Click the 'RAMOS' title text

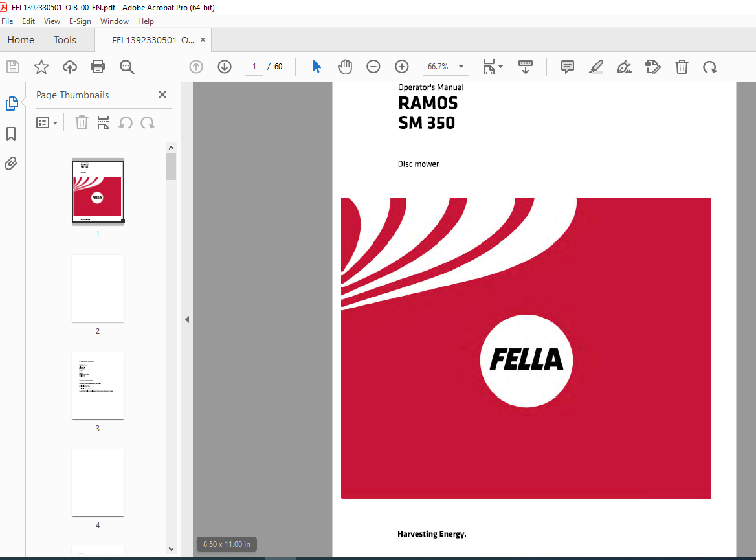click(x=428, y=103)
